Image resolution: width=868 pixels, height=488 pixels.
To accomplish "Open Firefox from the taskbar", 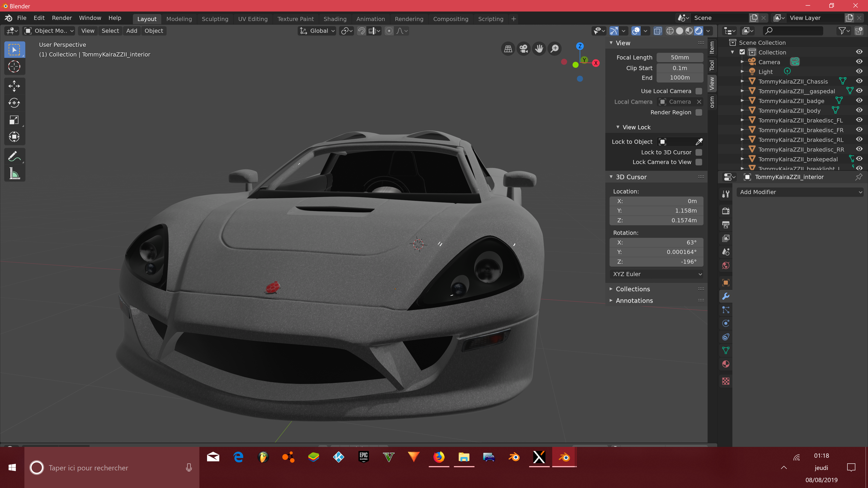I will coord(439,457).
